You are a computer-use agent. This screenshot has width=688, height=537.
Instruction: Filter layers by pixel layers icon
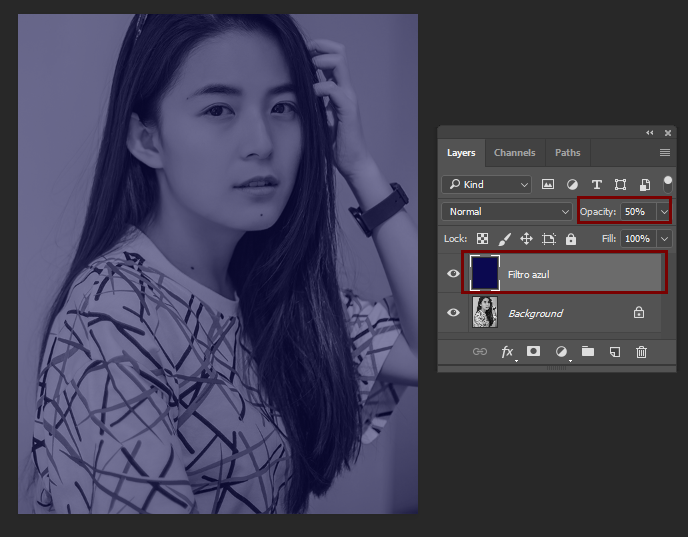tap(548, 184)
